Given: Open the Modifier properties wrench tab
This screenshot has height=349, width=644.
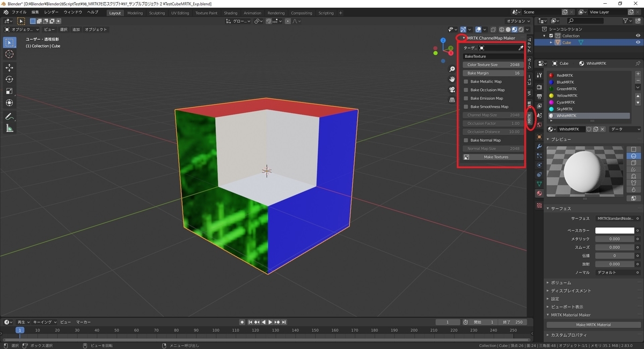Looking at the screenshot, I should 539,146.
